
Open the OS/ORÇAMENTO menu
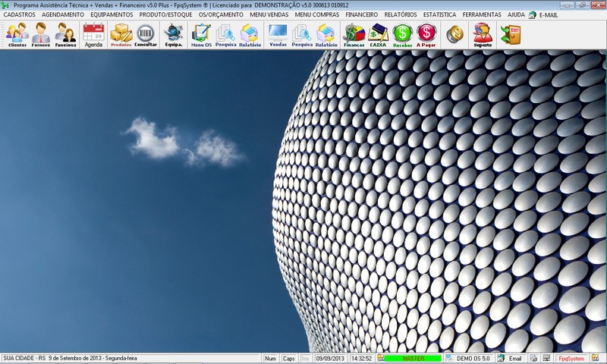[221, 14]
